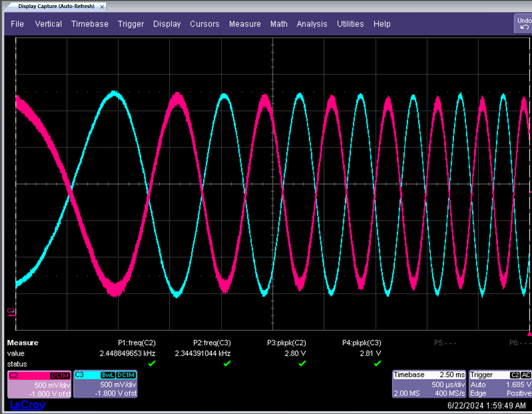Click the Undo arrow button
The width and height of the screenshot is (532, 414).
(x=524, y=23)
